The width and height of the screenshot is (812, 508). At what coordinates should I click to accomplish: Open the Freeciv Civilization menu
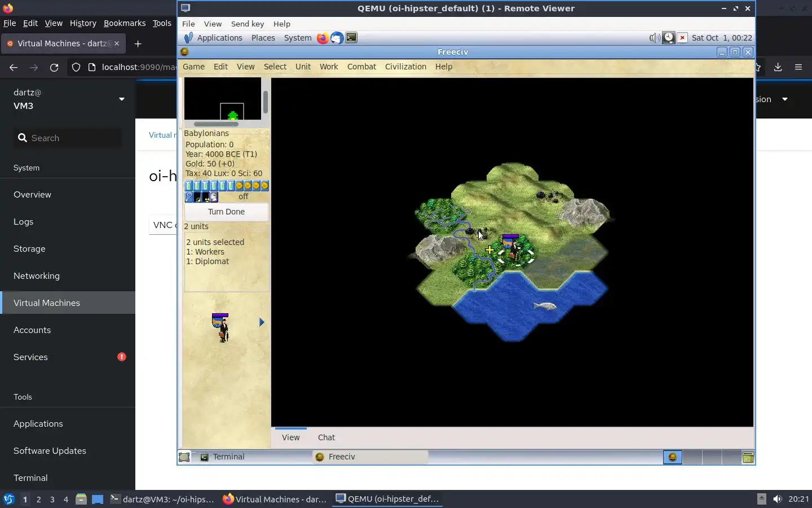pyautogui.click(x=405, y=67)
